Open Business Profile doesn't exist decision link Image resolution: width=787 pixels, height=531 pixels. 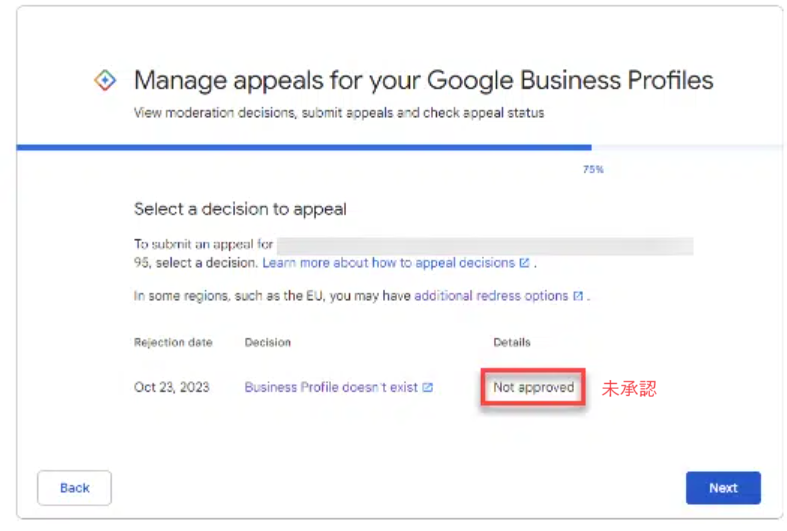[x=331, y=387]
